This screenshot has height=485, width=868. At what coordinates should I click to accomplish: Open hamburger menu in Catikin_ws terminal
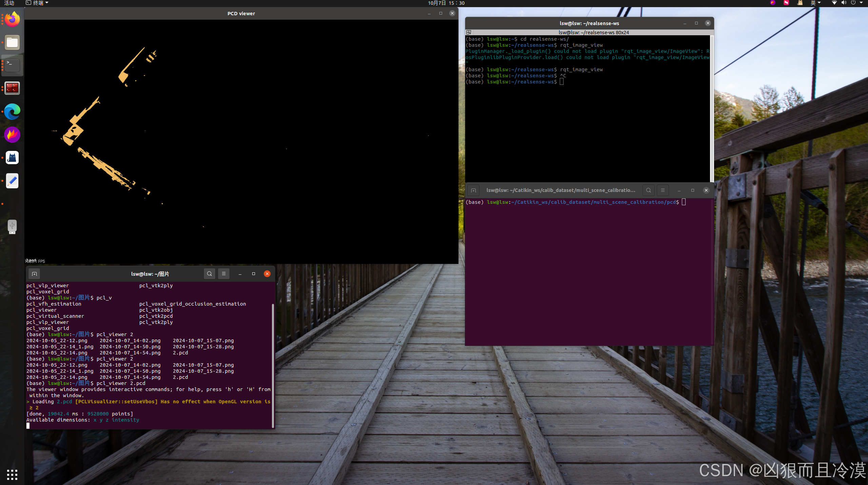[x=663, y=190]
